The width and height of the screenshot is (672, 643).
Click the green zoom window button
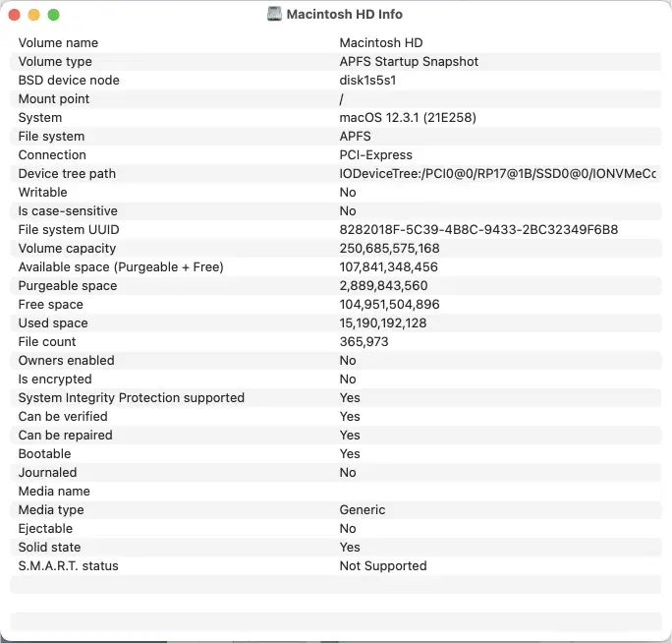click(54, 15)
